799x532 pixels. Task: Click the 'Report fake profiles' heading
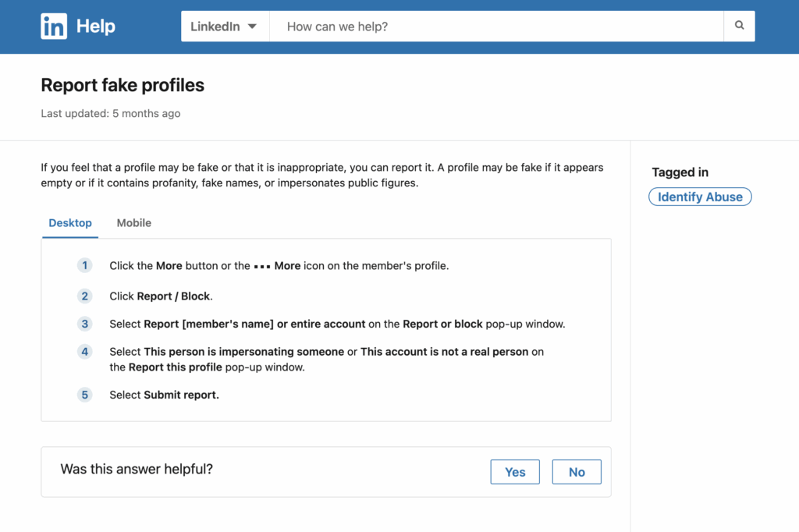[x=123, y=85]
